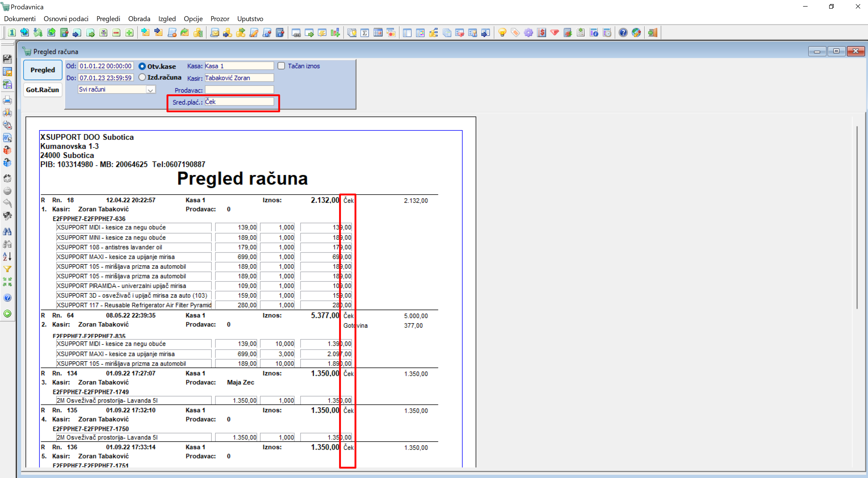Click the green plus toolbar icon
The image size is (868, 478).
(129, 33)
